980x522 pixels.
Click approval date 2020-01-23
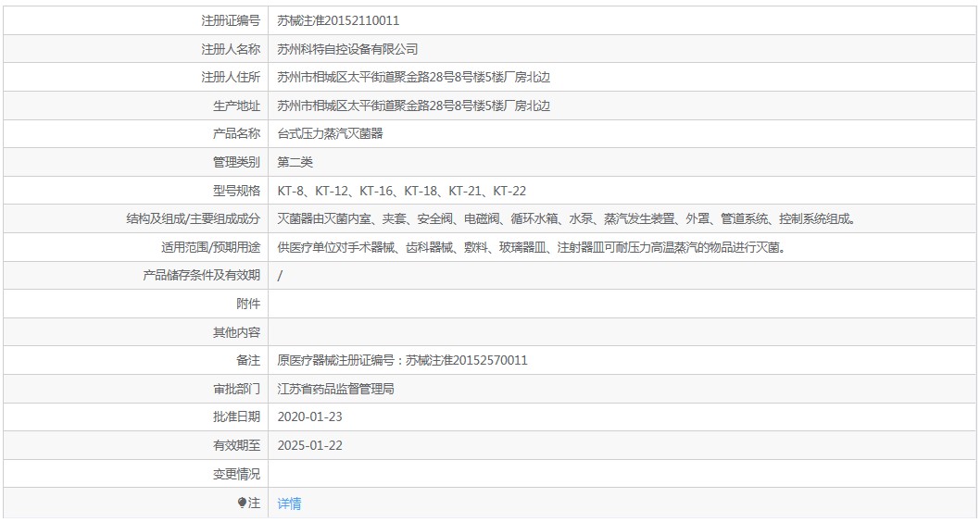(x=310, y=417)
